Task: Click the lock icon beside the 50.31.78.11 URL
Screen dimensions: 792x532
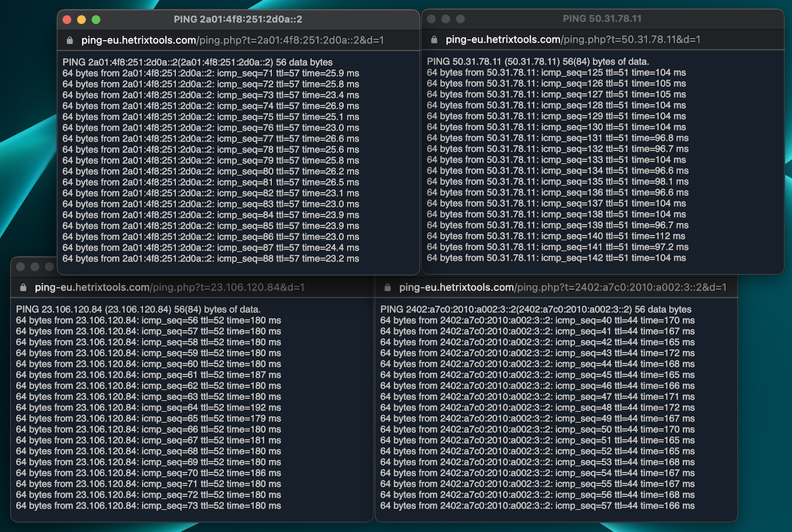Action: click(x=434, y=39)
